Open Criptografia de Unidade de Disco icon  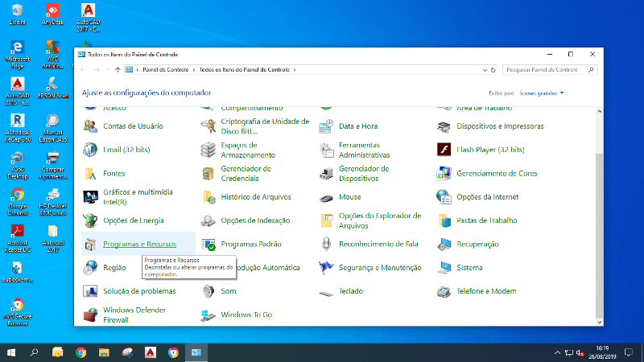208,126
